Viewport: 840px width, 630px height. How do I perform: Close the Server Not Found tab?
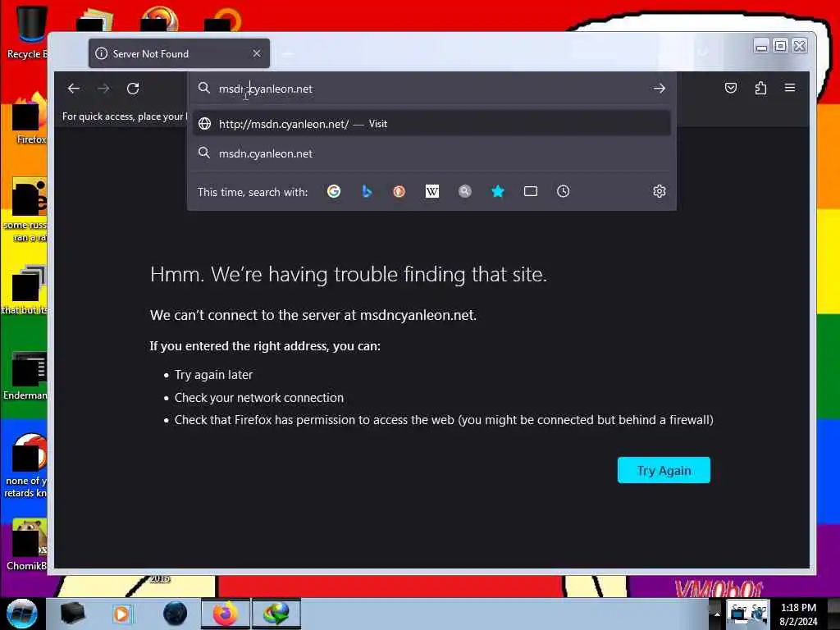[x=257, y=53]
